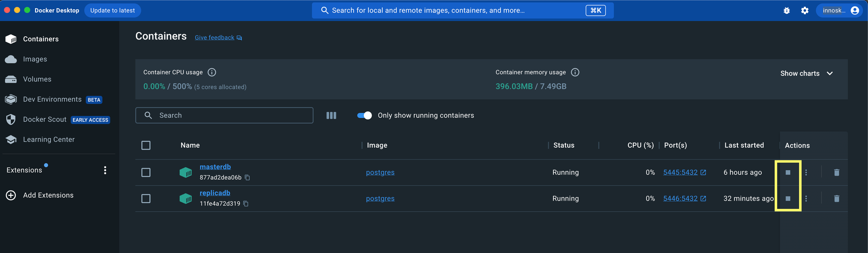Open more actions menu for masterdb
This screenshot has height=253, width=868.
(806, 172)
